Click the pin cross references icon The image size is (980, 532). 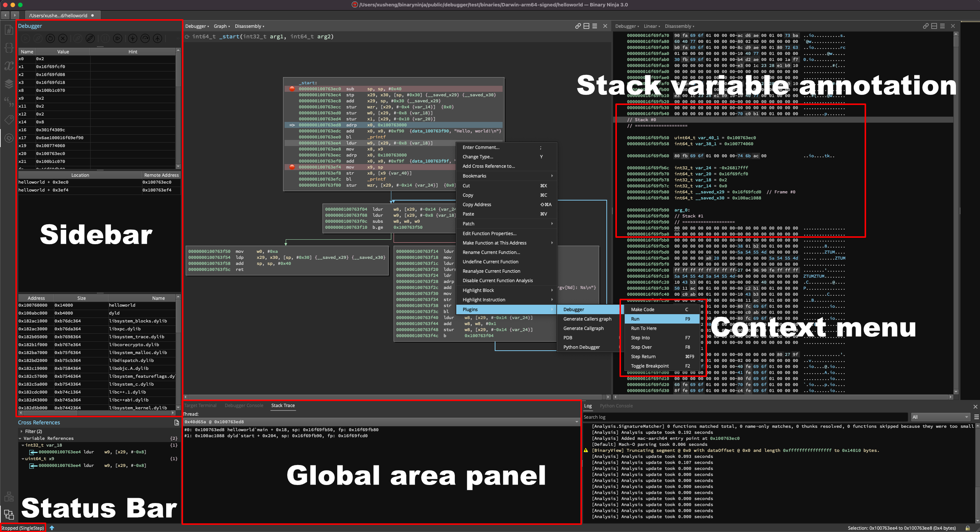[177, 422]
